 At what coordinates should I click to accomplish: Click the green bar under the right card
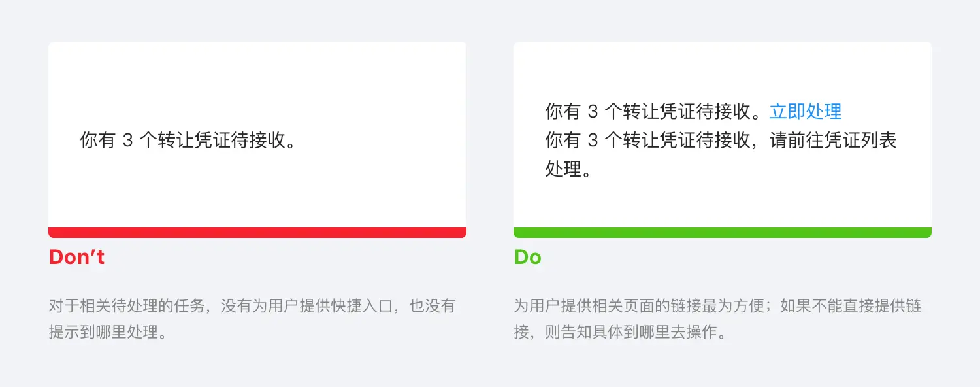[x=723, y=233]
